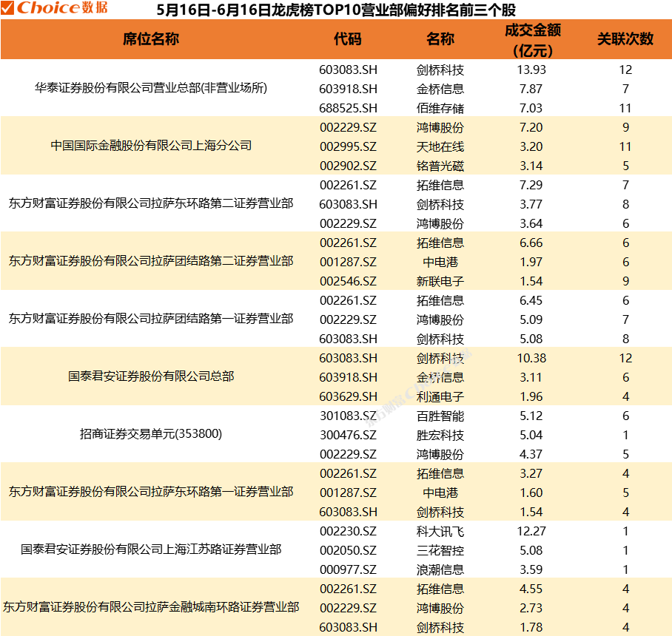Select seat 东方财富证券拉萨东环路第二证券营业部
Image resolution: width=672 pixels, height=636 pixels.
point(151,203)
